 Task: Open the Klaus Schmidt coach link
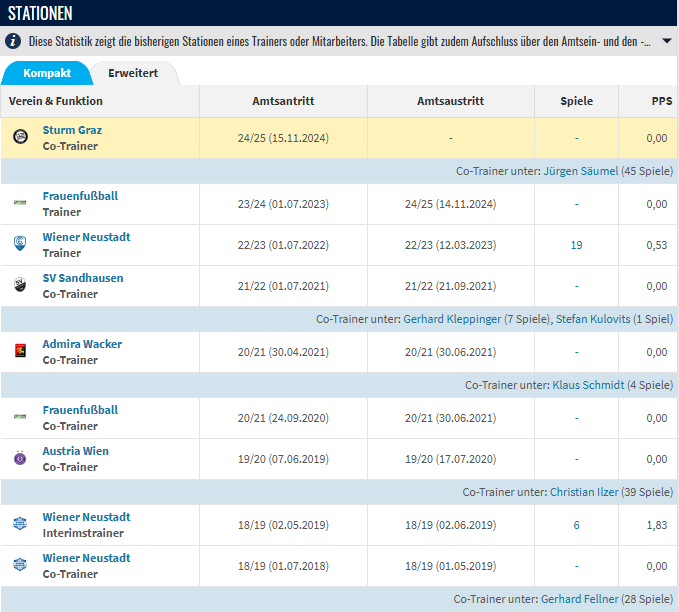(588, 385)
